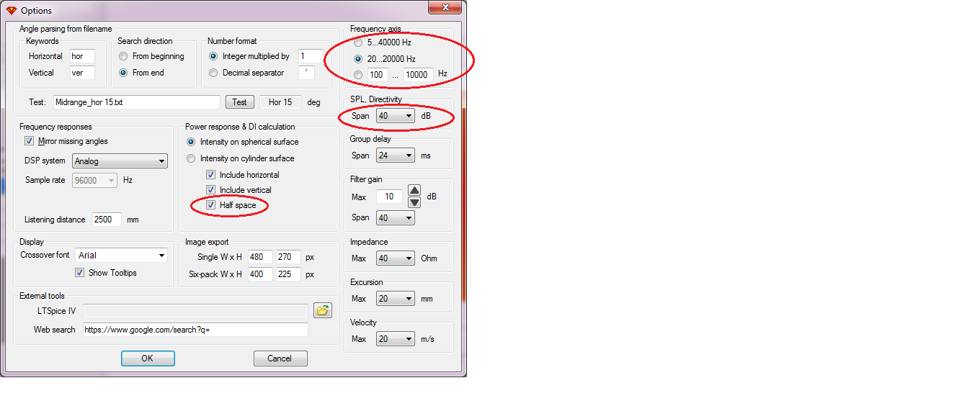Click the Test button

pyautogui.click(x=240, y=102)
